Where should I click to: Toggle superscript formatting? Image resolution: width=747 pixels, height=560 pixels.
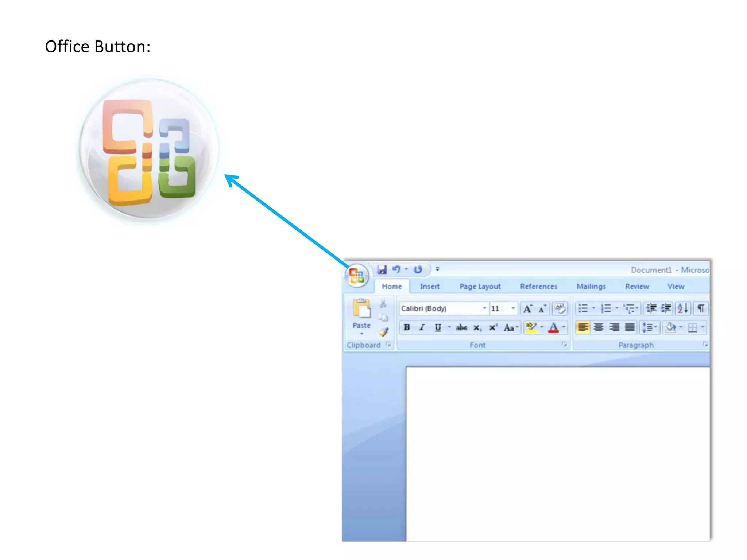pos(493,327)
